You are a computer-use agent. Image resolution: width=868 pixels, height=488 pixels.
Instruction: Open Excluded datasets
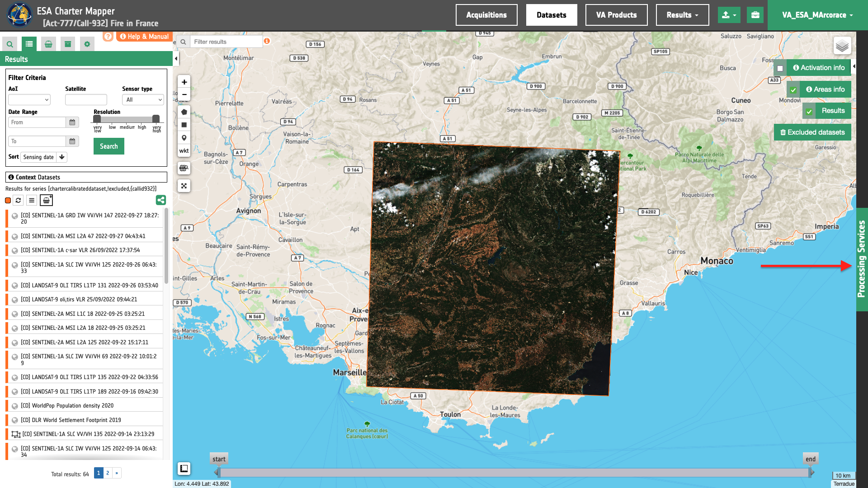coord(812,132)
